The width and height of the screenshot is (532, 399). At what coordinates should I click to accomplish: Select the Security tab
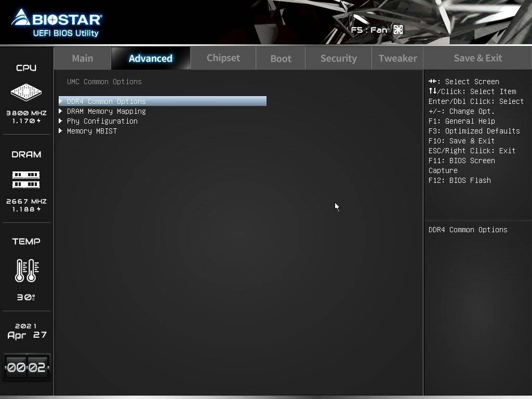(338, 58)
